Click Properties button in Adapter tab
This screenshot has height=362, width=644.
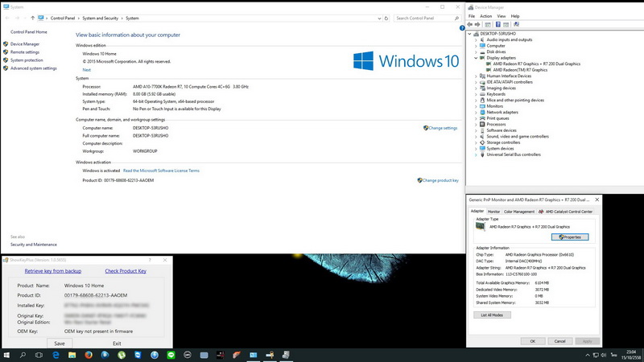tap(570, 237)
